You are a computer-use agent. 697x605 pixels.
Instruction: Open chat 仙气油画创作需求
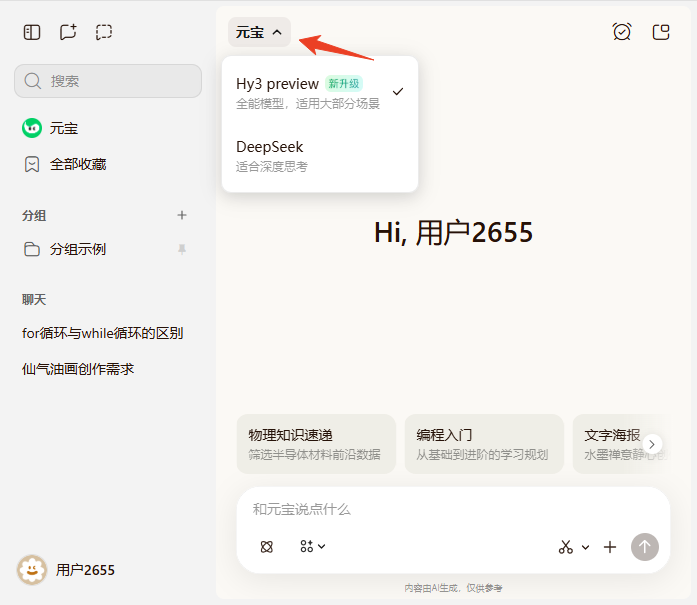78,369
